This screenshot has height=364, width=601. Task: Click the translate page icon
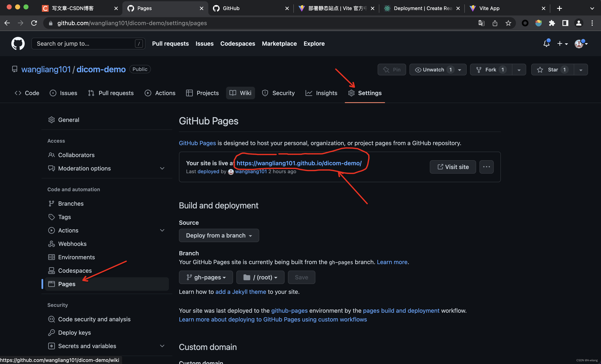pos(481,23)
